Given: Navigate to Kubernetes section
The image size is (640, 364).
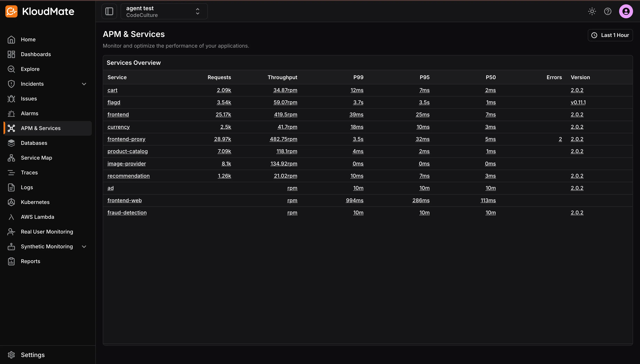Looking at the screenshot, I should click(x=47, y=202).
